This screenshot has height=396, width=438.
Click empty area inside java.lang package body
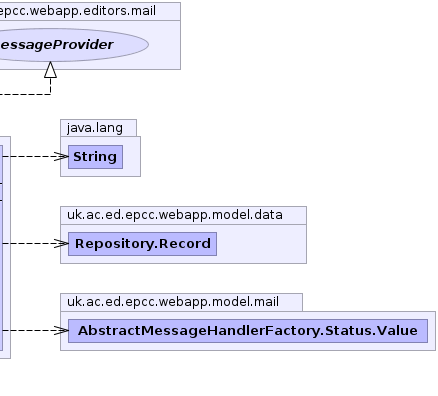pyautogui.click(x=132, y=157)
